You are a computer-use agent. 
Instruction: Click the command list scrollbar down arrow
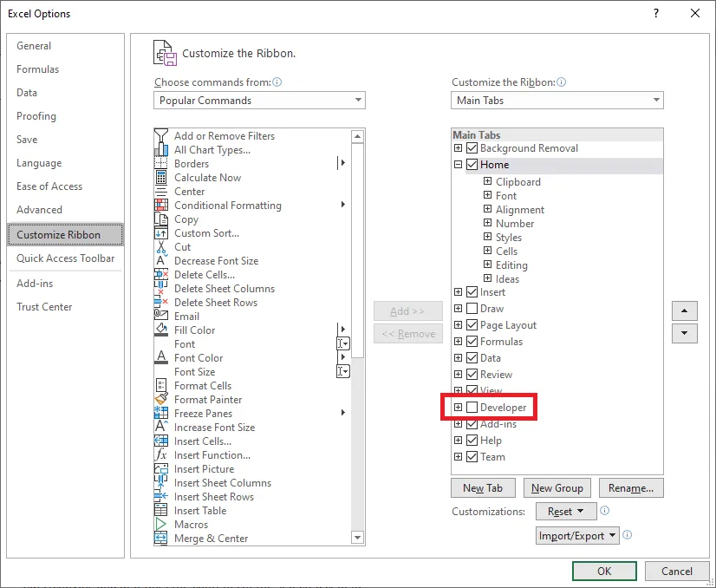click(x=357, y=538)
